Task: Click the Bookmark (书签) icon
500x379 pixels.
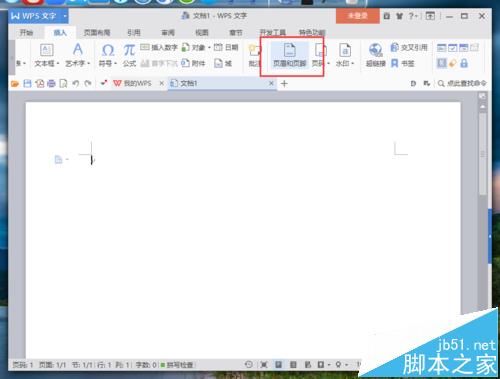Action: 403,63
